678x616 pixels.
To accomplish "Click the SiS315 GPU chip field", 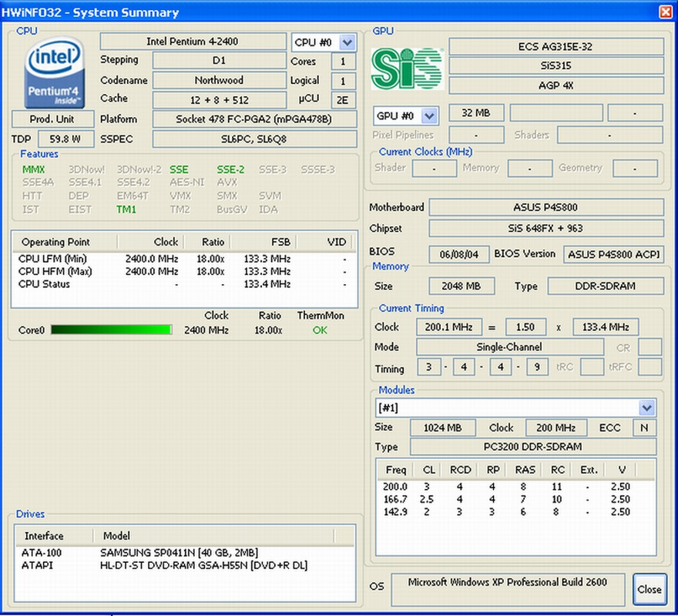I will coord(556,65).
